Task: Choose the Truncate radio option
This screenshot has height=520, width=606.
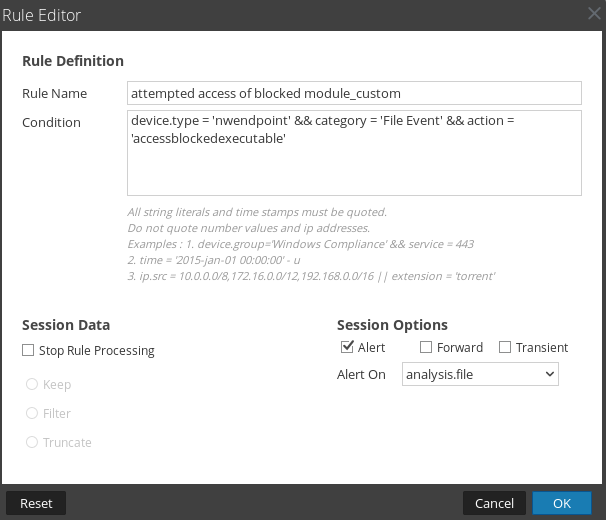Action: click(x=32, y=442)
